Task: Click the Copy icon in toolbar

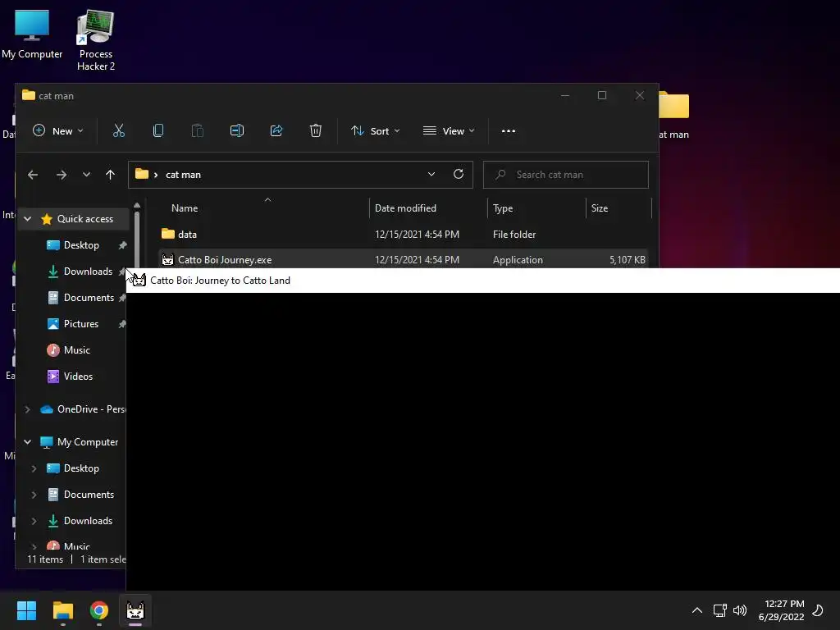Action: (x=158, y=130)
